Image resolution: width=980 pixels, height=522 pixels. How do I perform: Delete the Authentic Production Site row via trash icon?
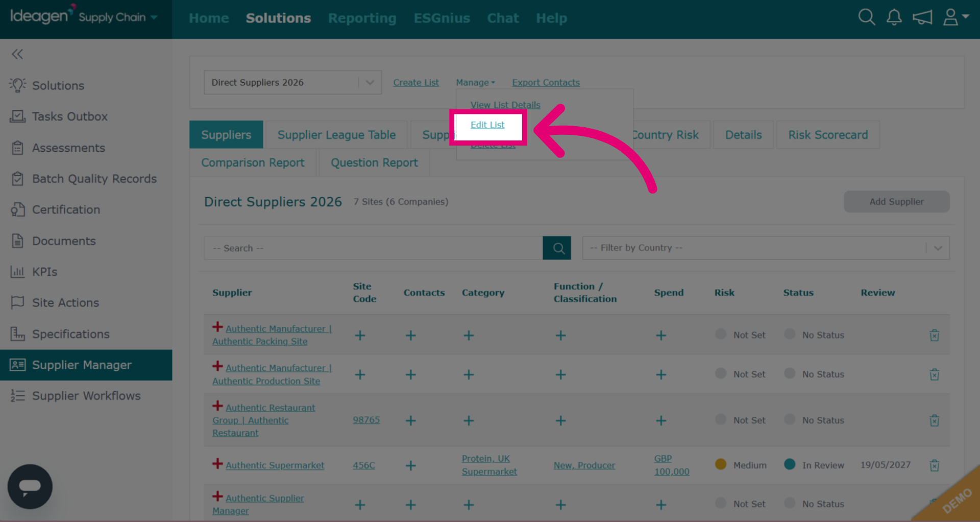[934, 374]
